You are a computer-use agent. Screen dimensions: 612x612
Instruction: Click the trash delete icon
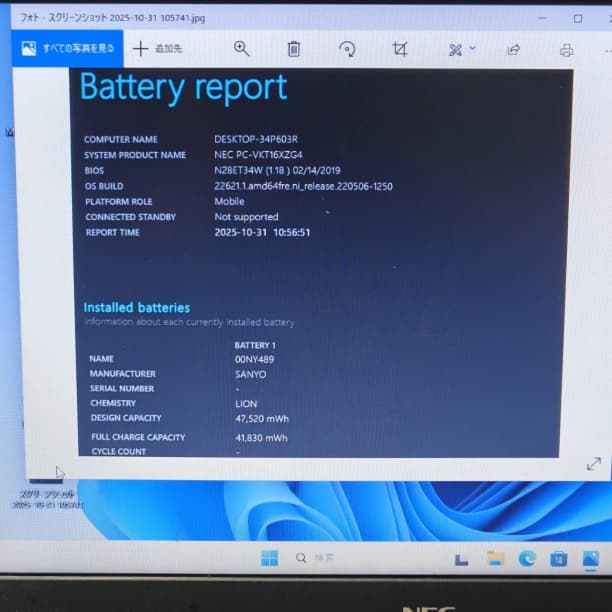pyautogui.click(x=294, y=49)
